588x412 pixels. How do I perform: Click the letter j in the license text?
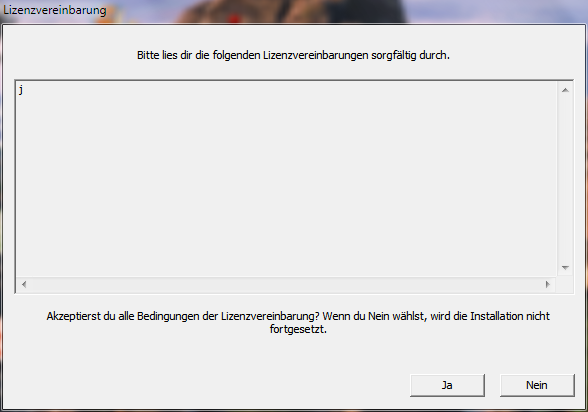point(21,90)
